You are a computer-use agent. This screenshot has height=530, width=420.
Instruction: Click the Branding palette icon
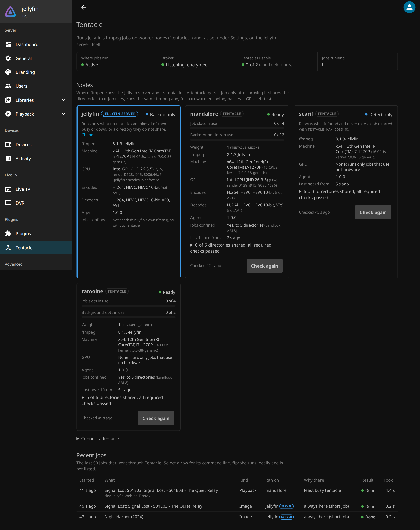(8, 72)
